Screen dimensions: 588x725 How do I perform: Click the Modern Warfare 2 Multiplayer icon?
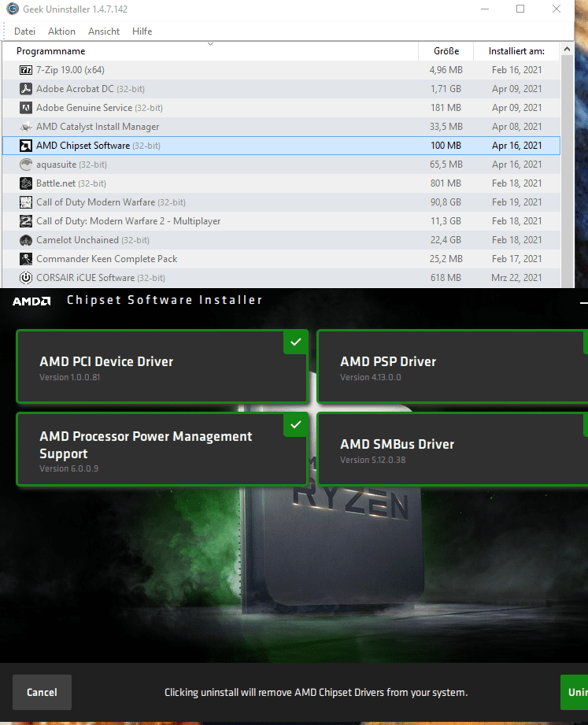coord(26,221)
